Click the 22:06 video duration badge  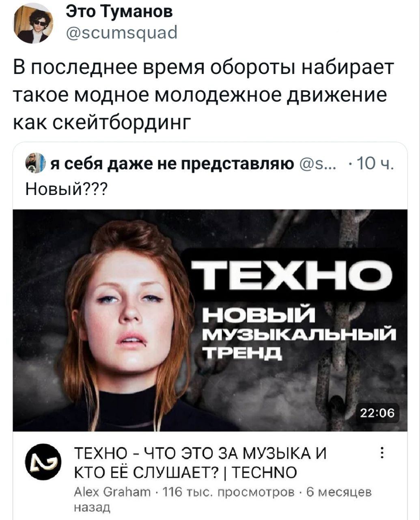377,413
